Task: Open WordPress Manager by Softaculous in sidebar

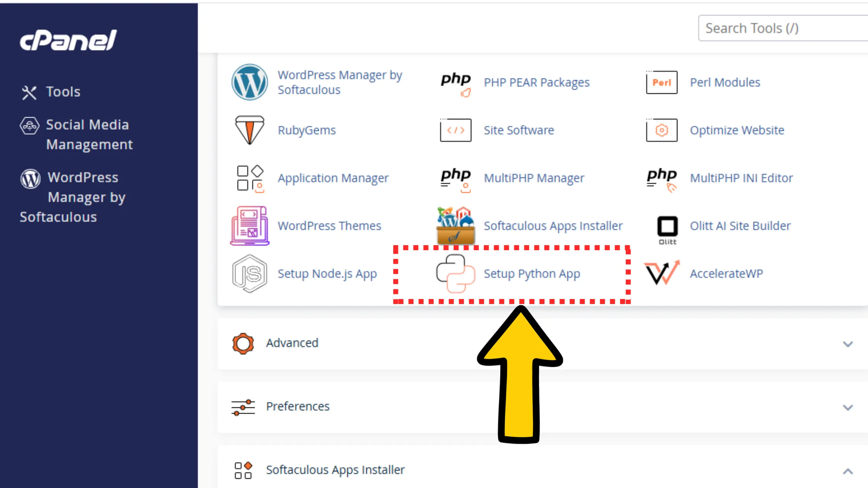Action: tap(73, 197)
